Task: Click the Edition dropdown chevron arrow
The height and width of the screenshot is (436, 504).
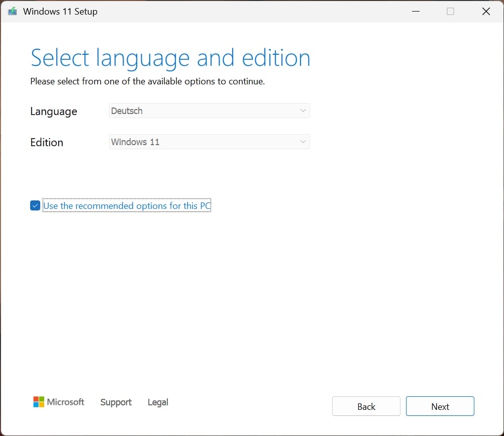Action: pyautogui.click(x=303, y=142)
